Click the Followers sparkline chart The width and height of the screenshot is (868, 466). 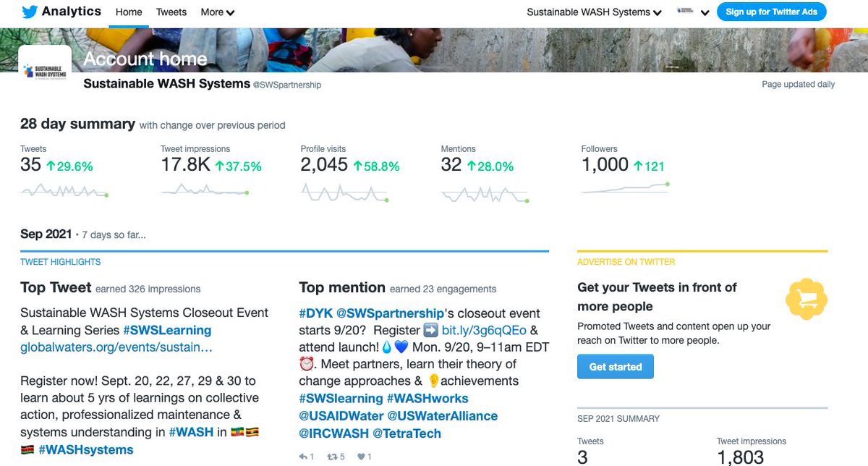click(x=626, y=188)
